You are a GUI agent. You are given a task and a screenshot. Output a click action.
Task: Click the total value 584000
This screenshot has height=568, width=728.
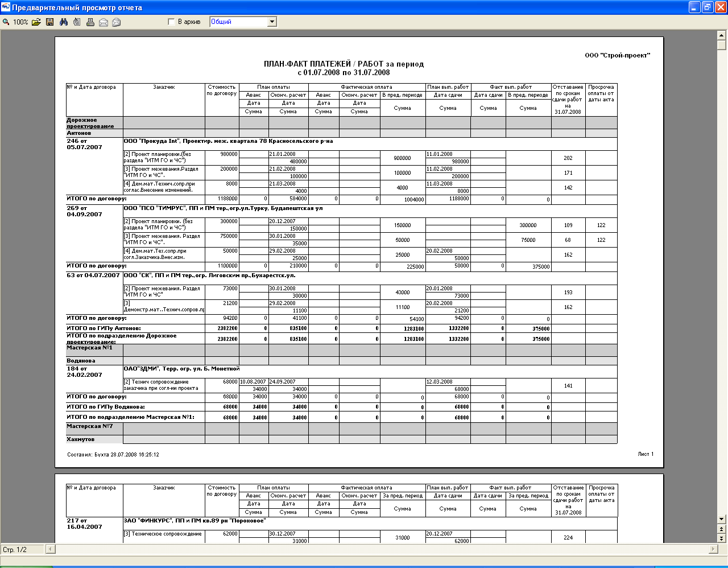click(298, 199)
